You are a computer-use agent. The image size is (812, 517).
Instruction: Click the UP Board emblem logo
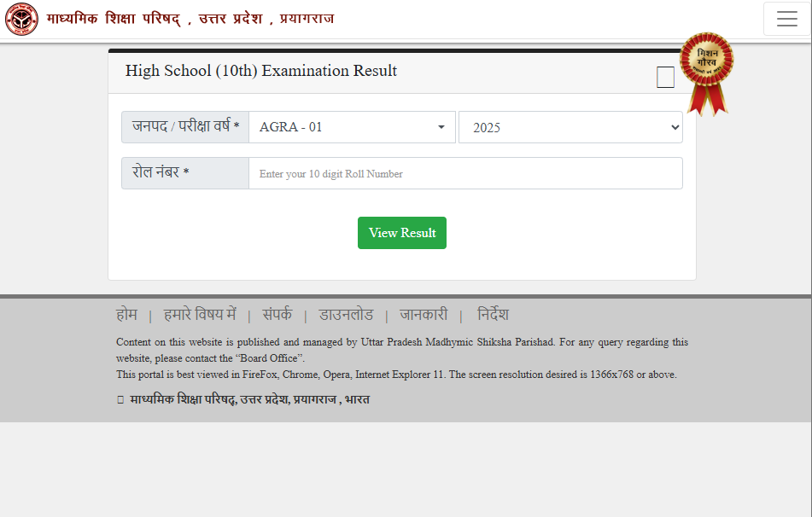[x=21, y=19]
